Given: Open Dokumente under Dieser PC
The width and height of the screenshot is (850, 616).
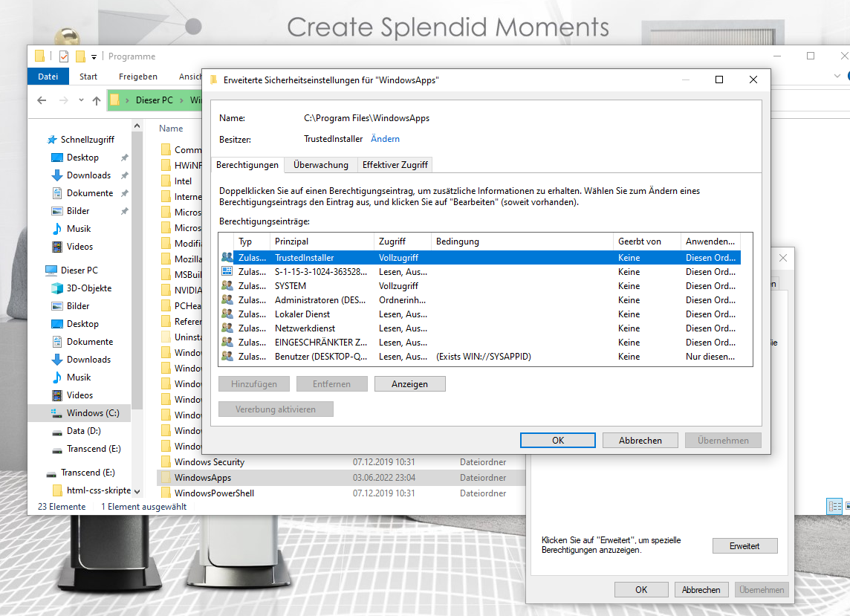Looking at the screenshot, I should point(90,342).
